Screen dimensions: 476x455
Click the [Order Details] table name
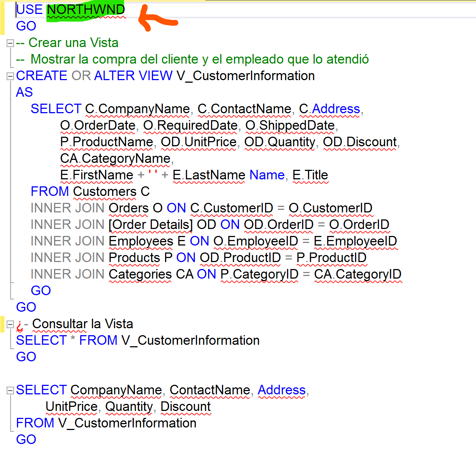pos(151,225)
